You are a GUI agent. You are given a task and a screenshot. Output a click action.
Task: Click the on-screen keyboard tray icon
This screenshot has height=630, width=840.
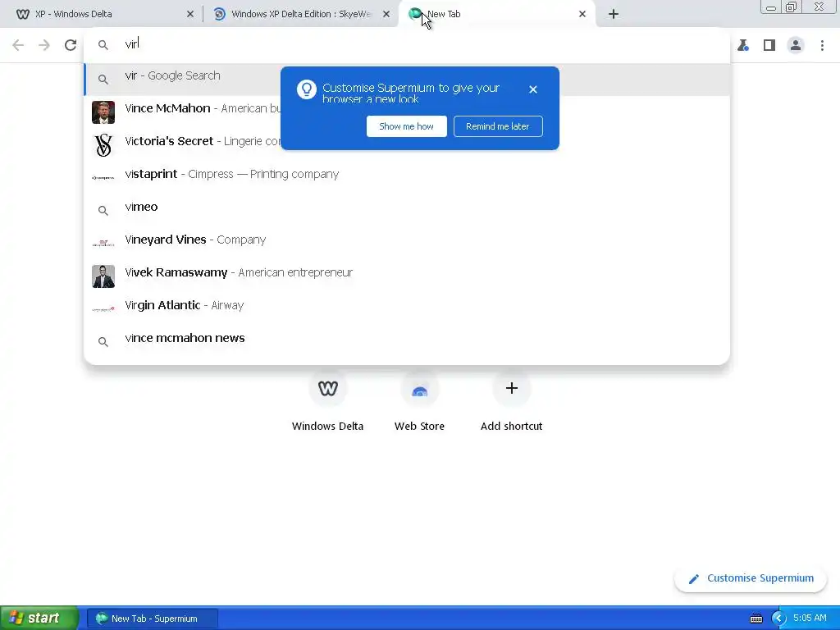point(756,619)
